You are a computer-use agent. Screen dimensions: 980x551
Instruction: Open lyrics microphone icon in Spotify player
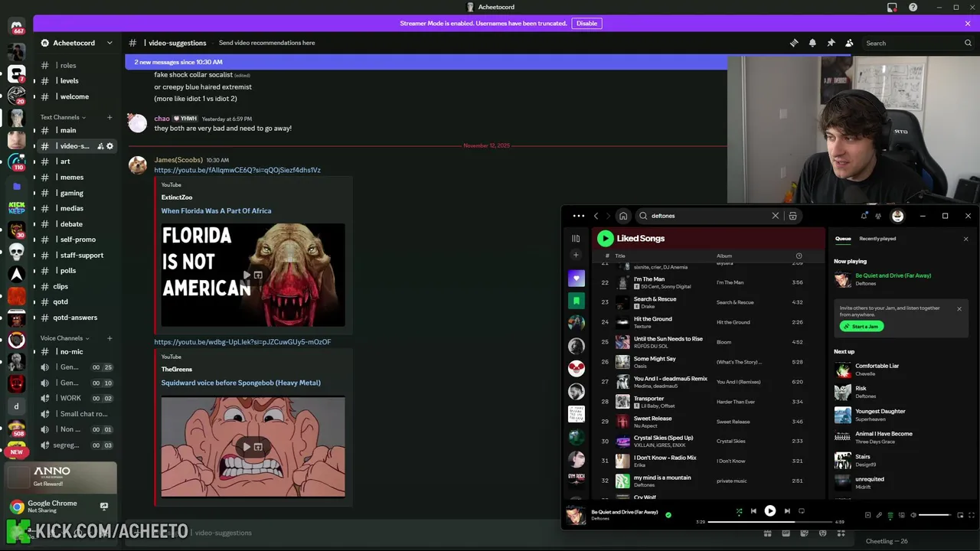879,515
